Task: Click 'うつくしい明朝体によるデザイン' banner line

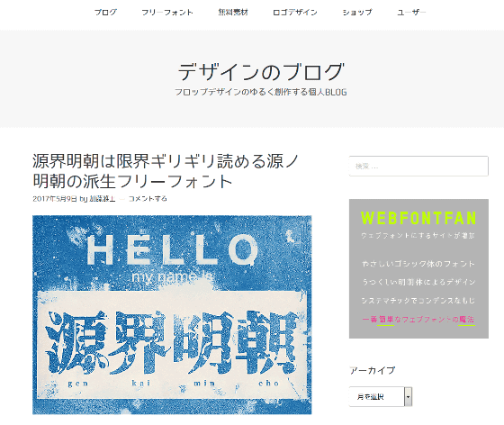Action: pyautogui.click(x=418, y=282)
